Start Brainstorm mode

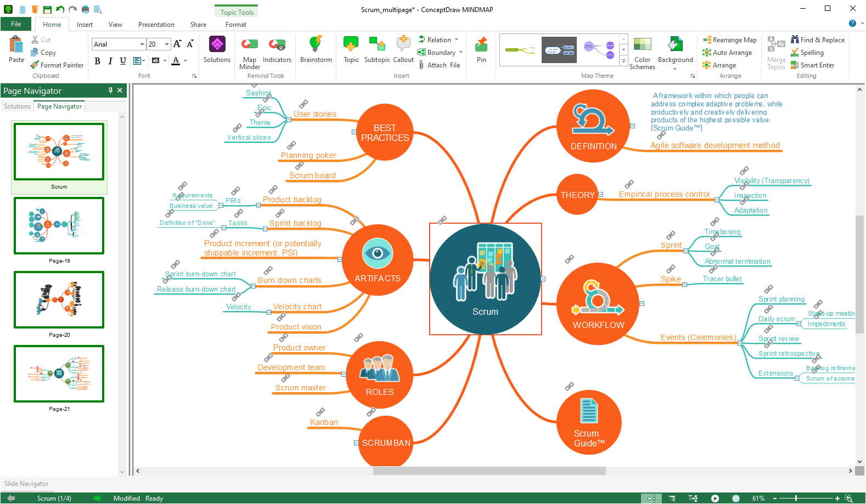click(x=316, y=44)
